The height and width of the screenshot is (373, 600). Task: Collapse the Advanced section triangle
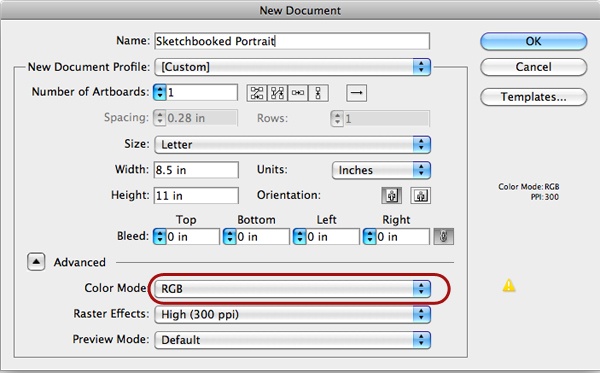(x=36, y=262)
